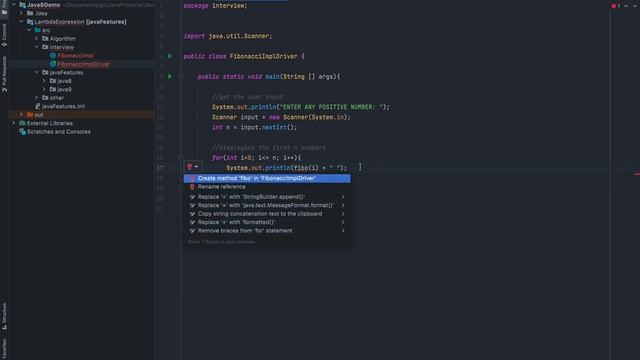Open submenu arrow for StringBuilder.append() option
Viewport: 640px width, 360px height.
[x=343, y=197]
